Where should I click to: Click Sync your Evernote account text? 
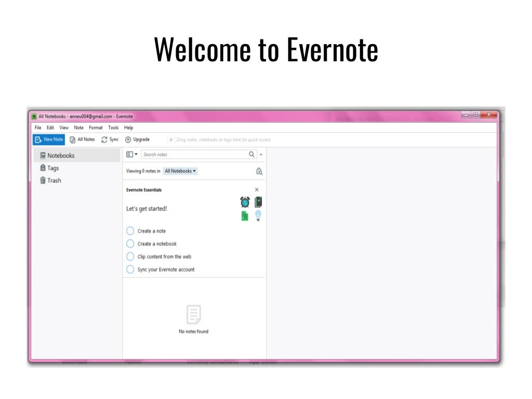pyautogui.click(x=166, y=270)
